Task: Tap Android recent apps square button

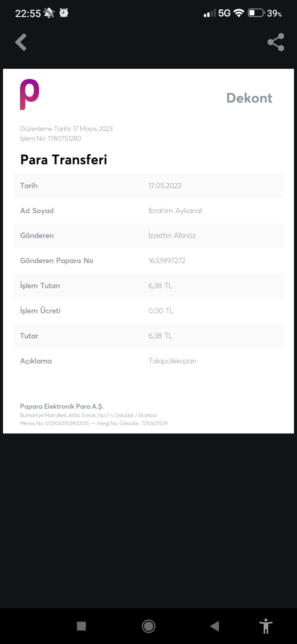Action: (81, 626)
